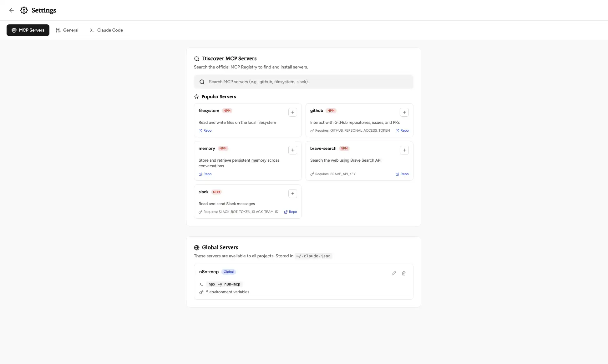This screenshot has height=364, width=608.
Task: Switch to the General tab
Action: 67,30
